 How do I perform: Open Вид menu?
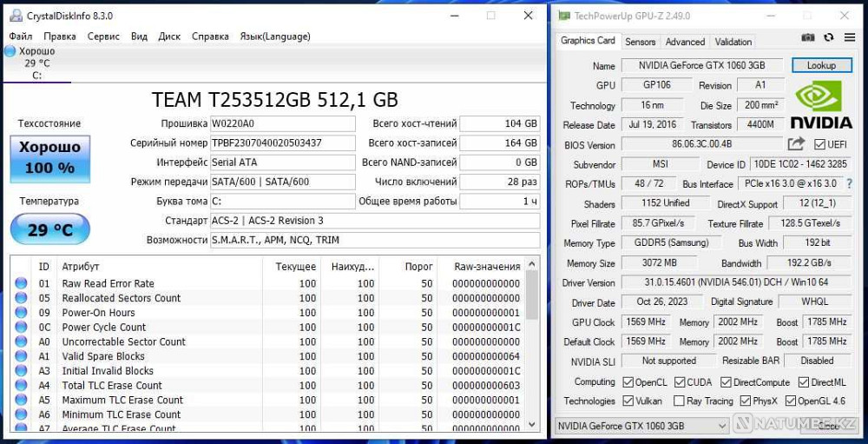pos(139,36)
